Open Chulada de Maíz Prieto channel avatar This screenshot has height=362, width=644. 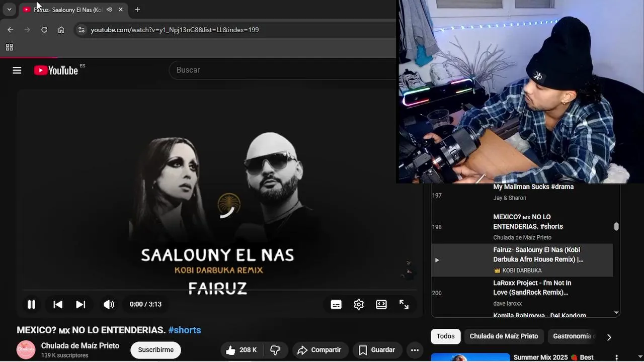tap(26, 350)
